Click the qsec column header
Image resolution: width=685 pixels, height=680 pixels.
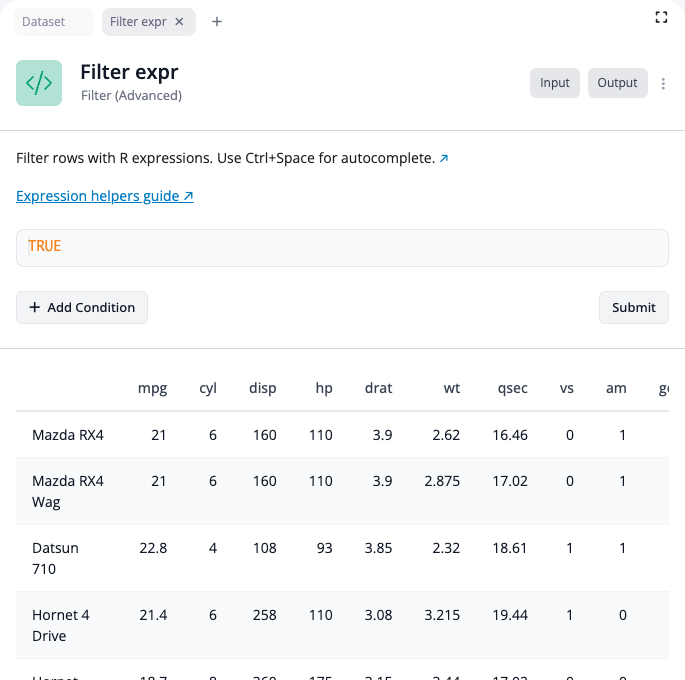(511, 388)
